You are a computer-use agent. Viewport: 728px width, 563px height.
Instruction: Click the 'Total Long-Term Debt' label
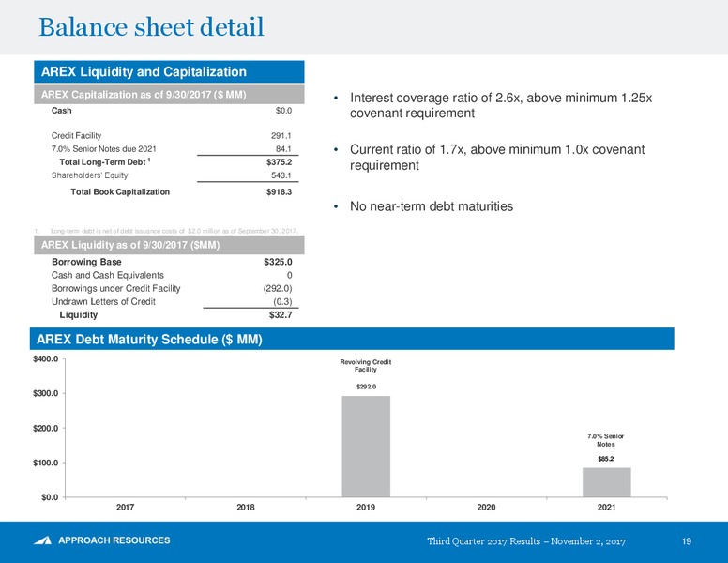104,161
